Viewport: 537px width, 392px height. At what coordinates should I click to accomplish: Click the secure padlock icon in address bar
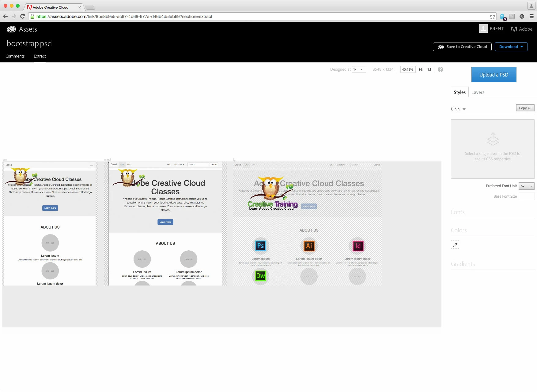(x=32, y=17)
